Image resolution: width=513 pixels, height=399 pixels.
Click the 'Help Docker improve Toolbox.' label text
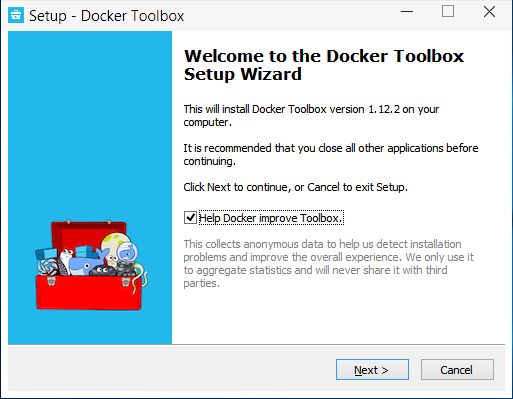point(271,218)
